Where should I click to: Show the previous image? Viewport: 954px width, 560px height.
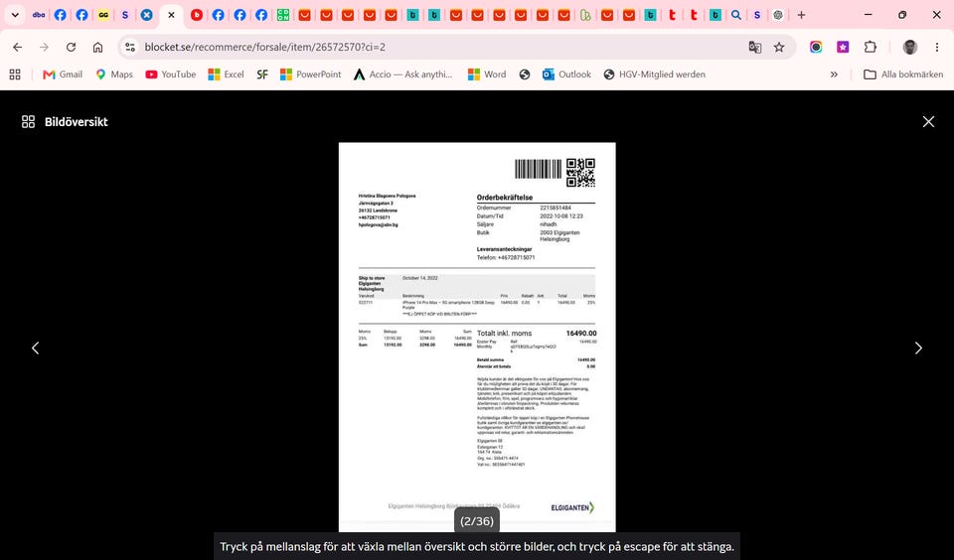[36, 348]
